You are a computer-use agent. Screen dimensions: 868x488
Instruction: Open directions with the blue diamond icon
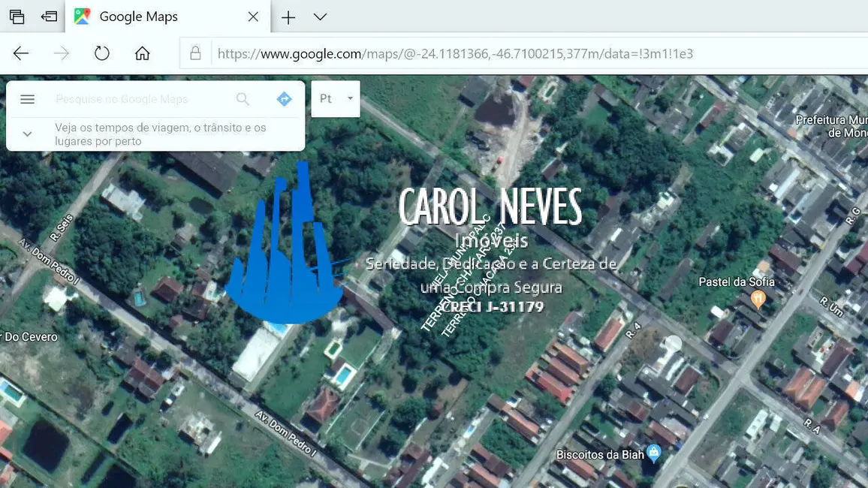coord(284,98)
